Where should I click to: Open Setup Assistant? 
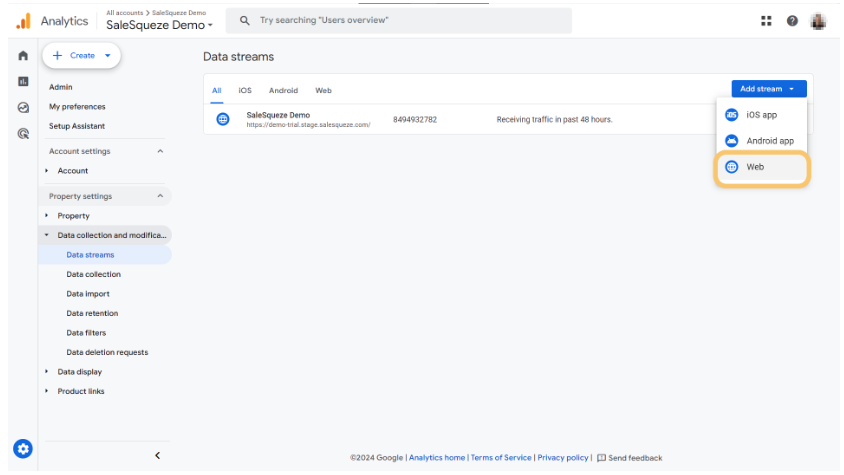coord(77,126)
